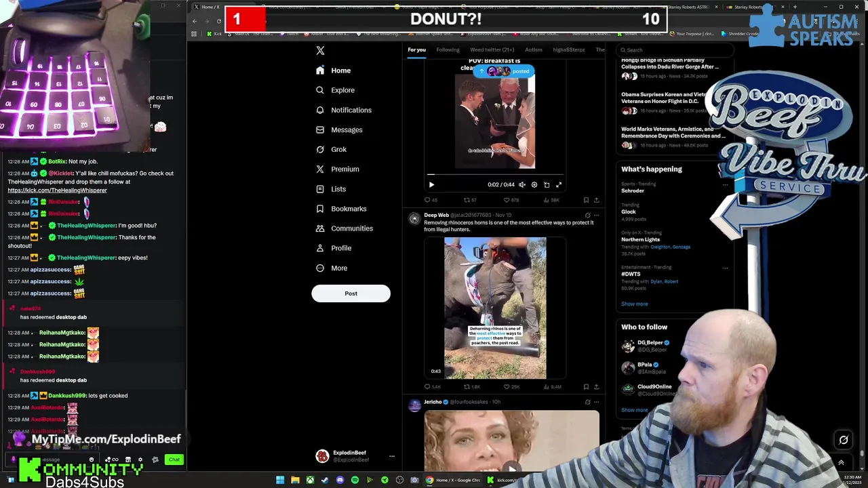Open more options on Jericho post
This screenshot has width=868, height=488.
tap(596, 402)
